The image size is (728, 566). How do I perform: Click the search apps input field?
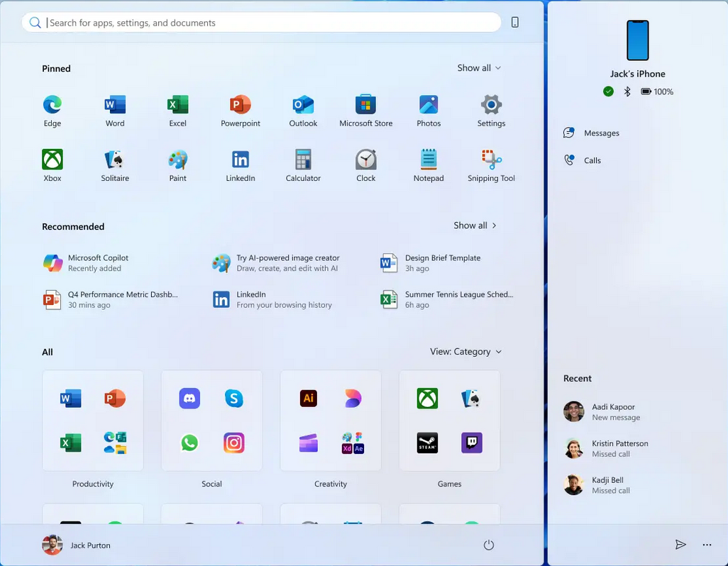pyautogui.click(x=261, y=22)
